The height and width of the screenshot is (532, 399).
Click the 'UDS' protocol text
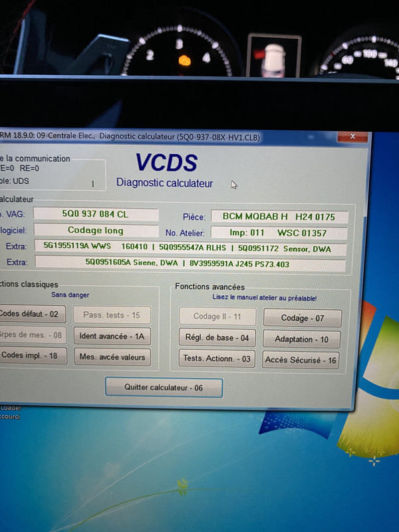pos(21,181)
